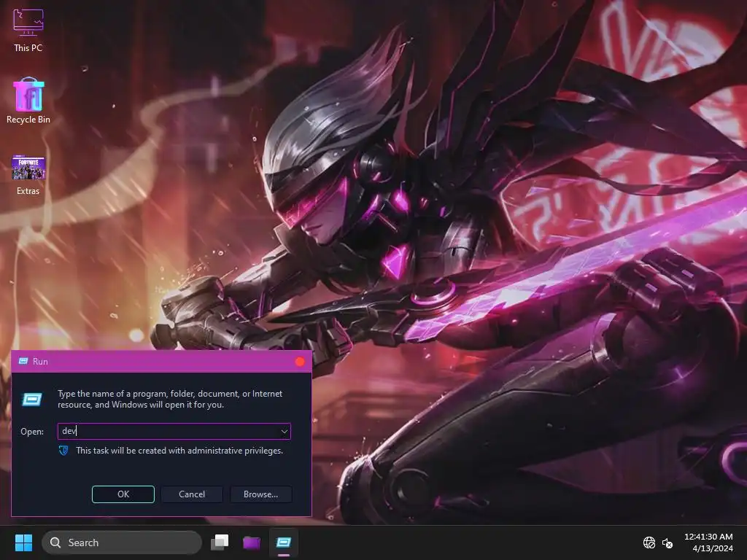Select the Extras Fortnite desktop shortcut
The height and width of the screenshot is (560, 747).
point(28,175)
